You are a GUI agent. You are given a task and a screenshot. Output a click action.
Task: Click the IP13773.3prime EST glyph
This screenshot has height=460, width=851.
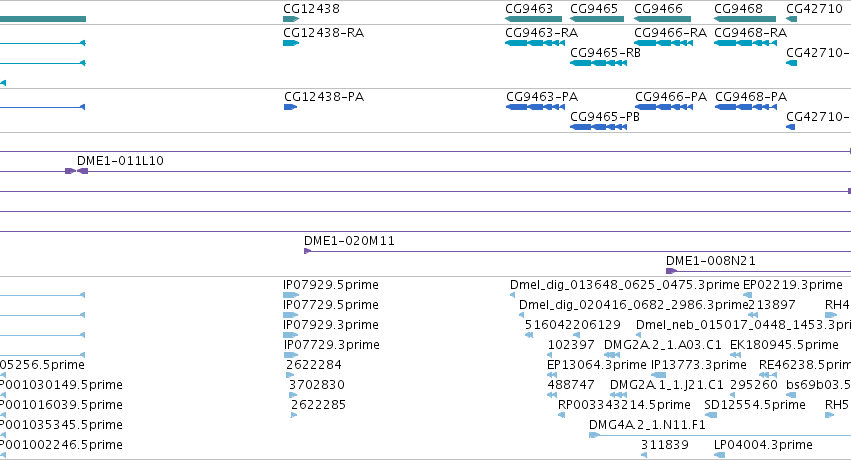click(658, 375)
